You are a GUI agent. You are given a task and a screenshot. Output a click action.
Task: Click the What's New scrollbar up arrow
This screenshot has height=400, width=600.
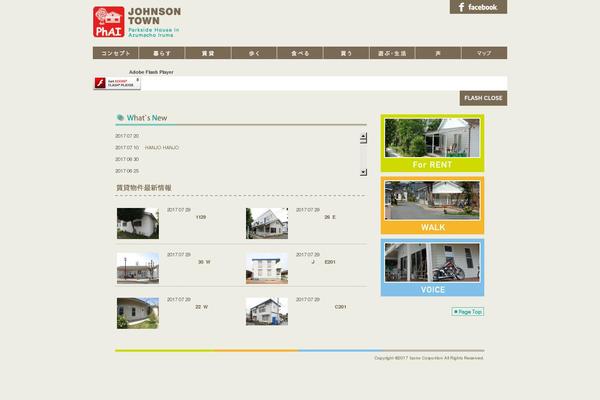click(364, 137)
